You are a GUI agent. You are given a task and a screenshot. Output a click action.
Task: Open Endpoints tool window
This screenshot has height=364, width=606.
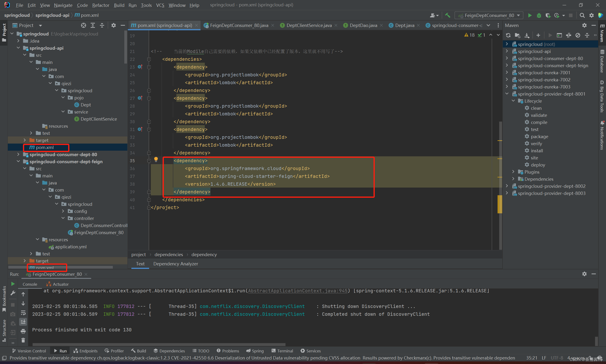point(85,351)
